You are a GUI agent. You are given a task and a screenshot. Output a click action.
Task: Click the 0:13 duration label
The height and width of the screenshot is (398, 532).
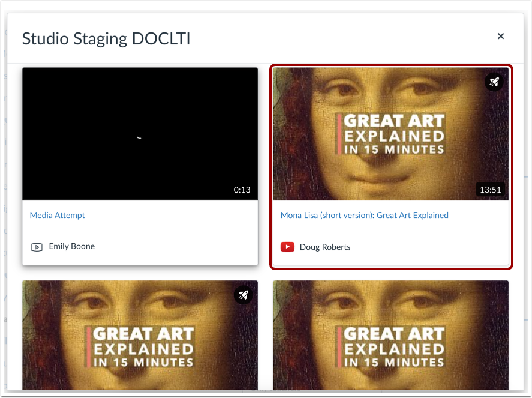(x=242, y=190)
